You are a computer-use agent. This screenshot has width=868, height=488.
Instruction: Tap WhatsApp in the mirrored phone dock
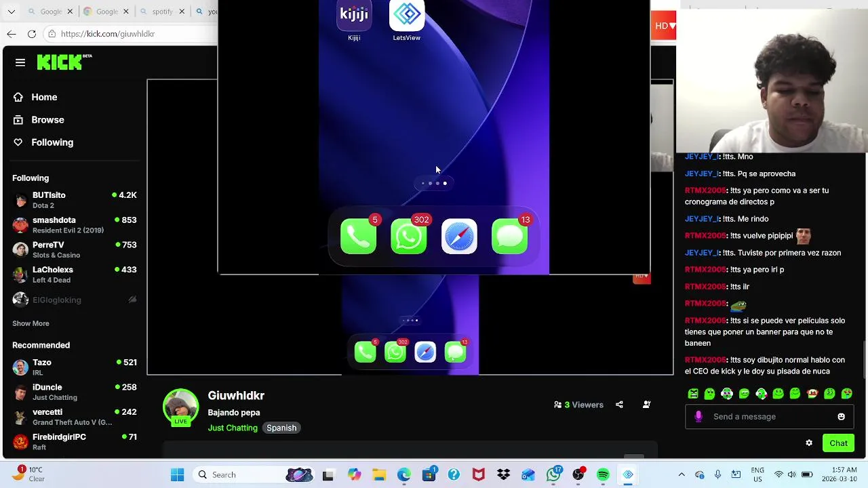coord(409,237)
